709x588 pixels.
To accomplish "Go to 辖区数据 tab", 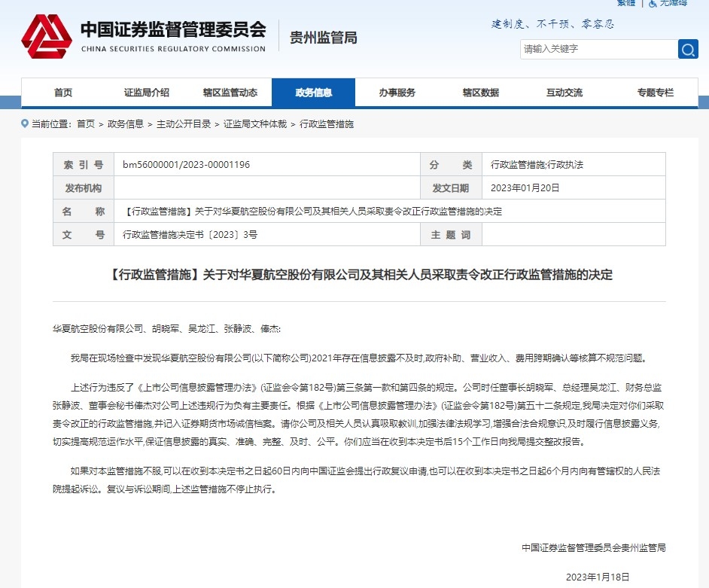I will click(480, 93).
